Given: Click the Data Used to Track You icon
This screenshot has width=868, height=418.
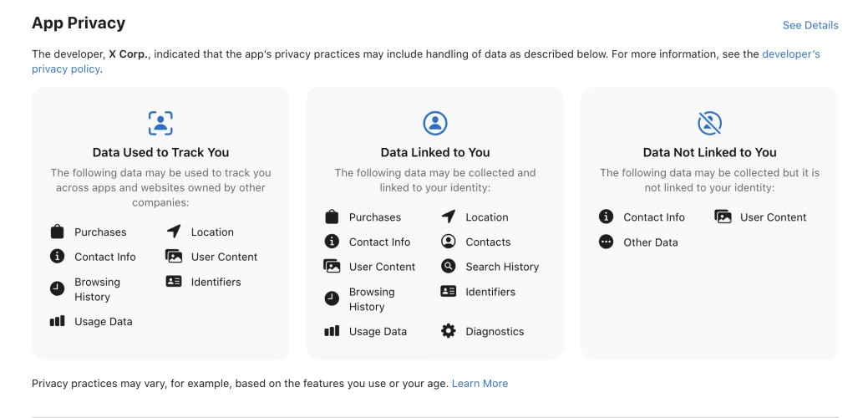Looking at the screenshot, I should click(x=160, y=124).
